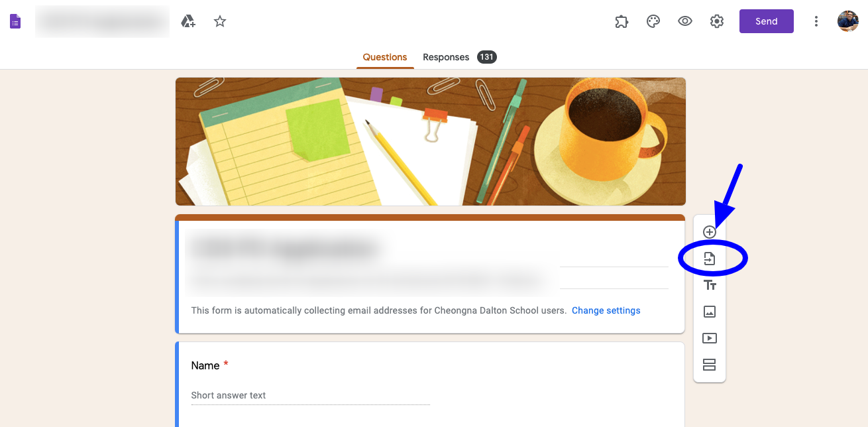Click the Add question plus icon
The height and width of the screenshot is (427, 868).
pos(709,232)
